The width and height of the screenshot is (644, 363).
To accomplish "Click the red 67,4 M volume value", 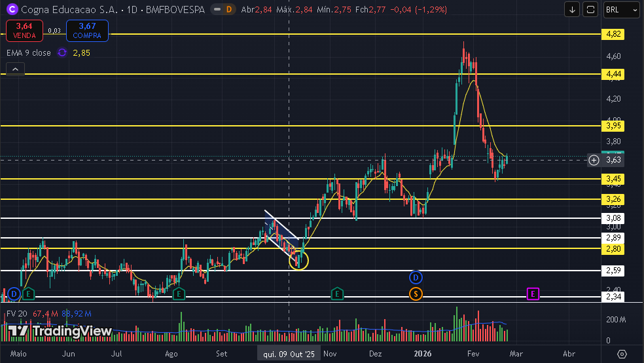I will pyautogui.click(x=45, y=314).
